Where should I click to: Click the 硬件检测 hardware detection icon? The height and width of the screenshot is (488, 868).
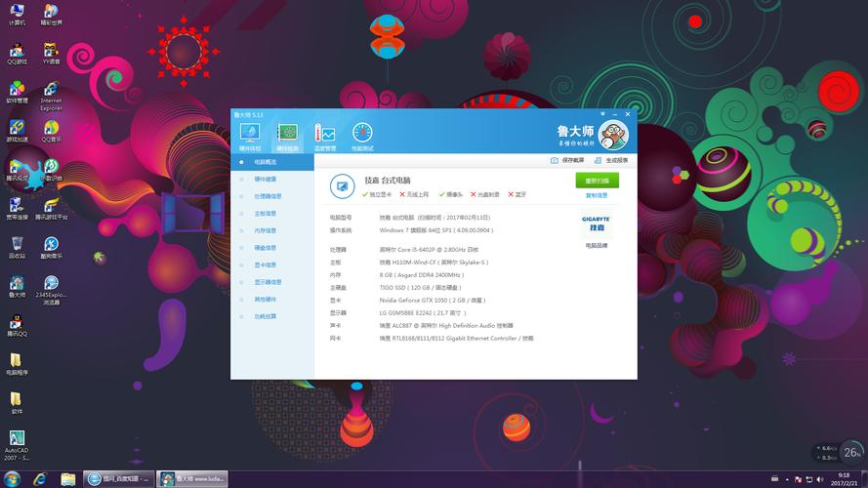coord(287,135)
